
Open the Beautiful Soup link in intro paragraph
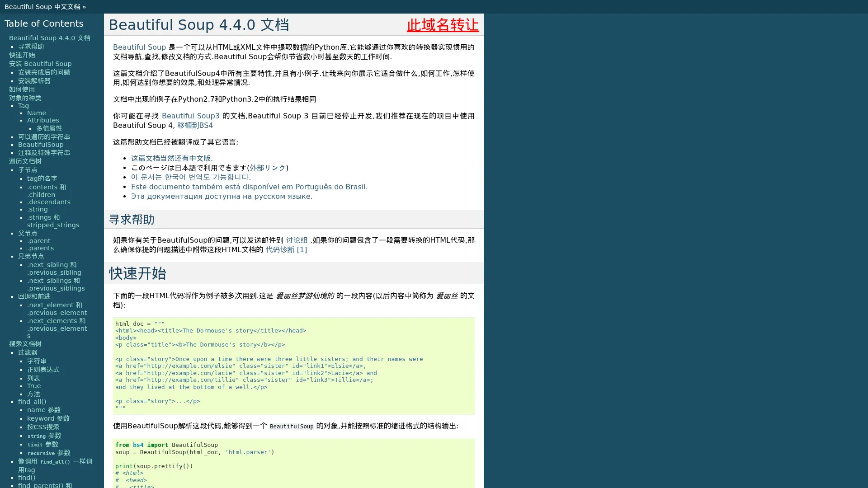point(139,47)
